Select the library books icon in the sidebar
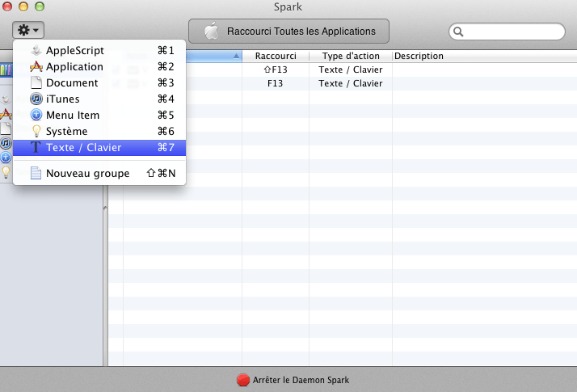The width and height of the screenshot is (577, 392). (x=6, y=70)
